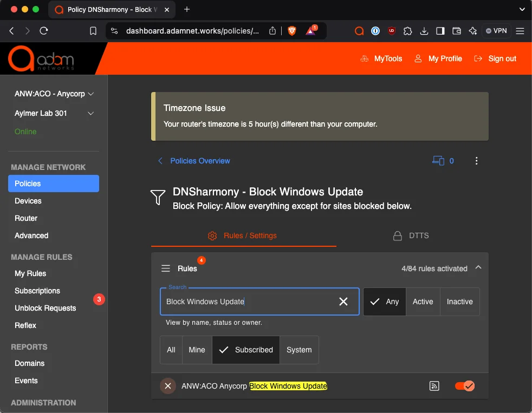Select the Subscribed owner filter

[246, 350]
